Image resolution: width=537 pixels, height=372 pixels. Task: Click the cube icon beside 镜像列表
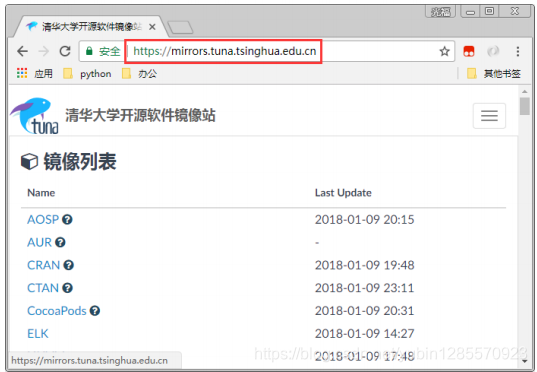coord(29,161)
